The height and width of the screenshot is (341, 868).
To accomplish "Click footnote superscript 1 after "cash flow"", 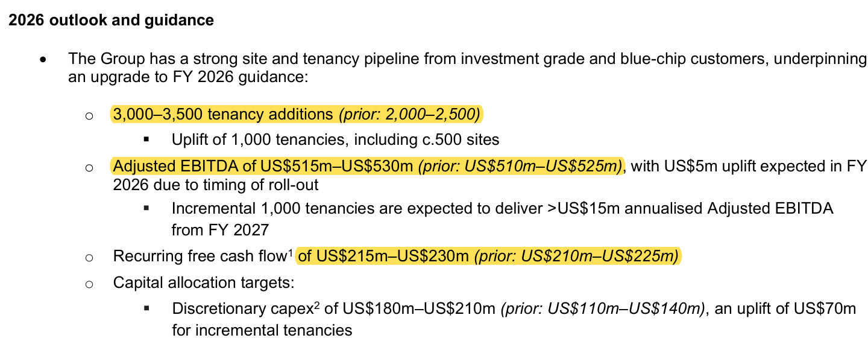I will 290,253.
